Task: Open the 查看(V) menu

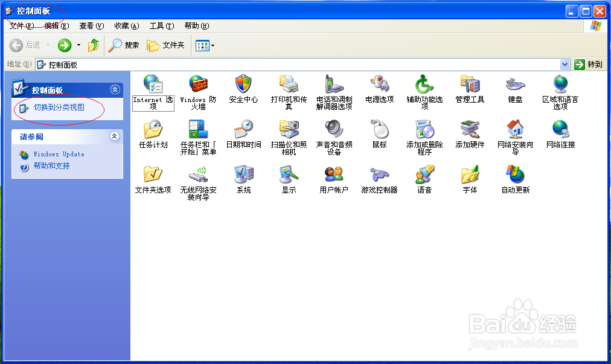Action: [92, 26]
